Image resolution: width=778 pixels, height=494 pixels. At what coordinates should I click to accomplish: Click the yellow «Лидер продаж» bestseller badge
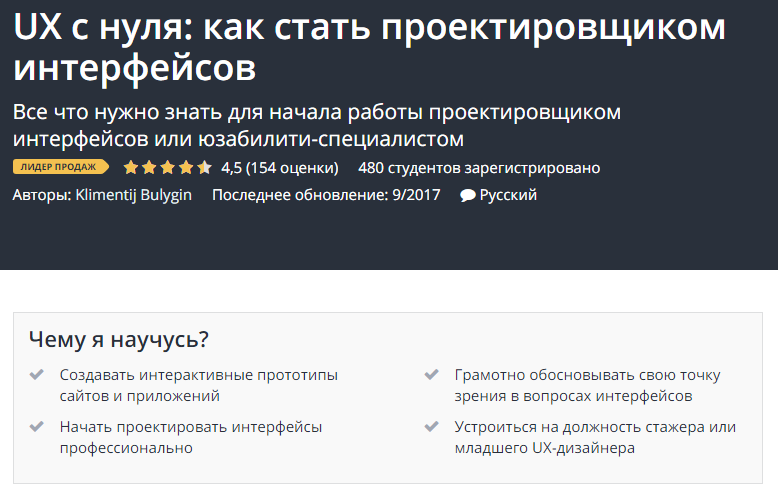(x=61, y=167)
